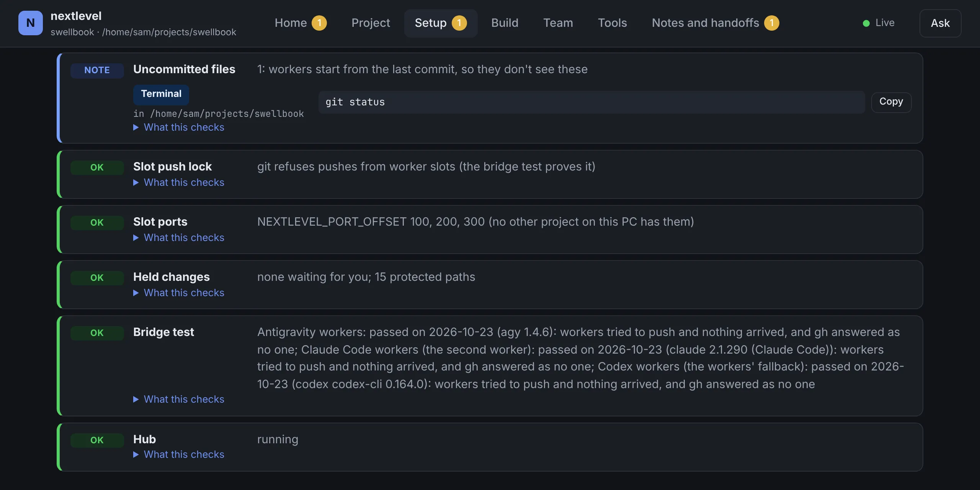This screenshot has width=980, height=490.
Task: Expand What this checks under Hub
Action: (179, 454)
